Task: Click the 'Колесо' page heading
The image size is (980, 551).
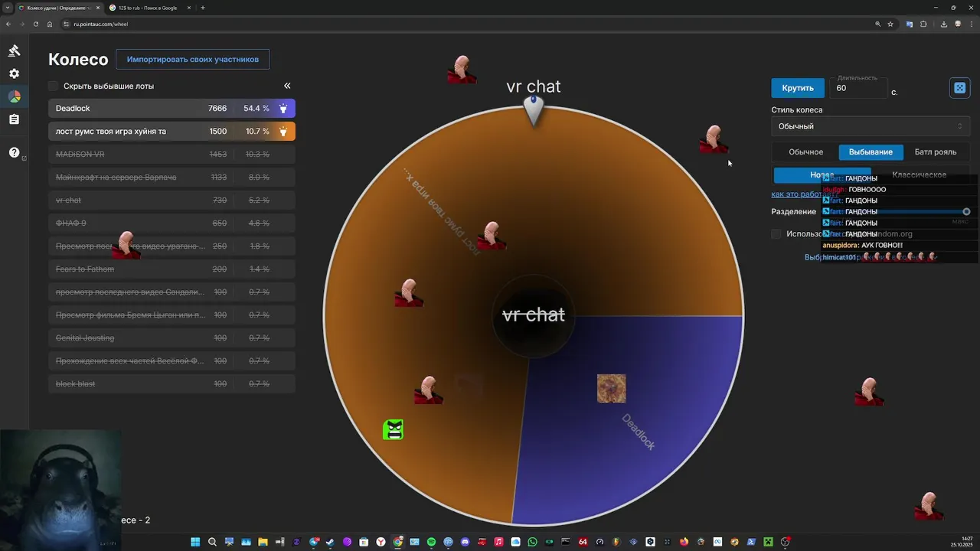Action: click(78, 60)
